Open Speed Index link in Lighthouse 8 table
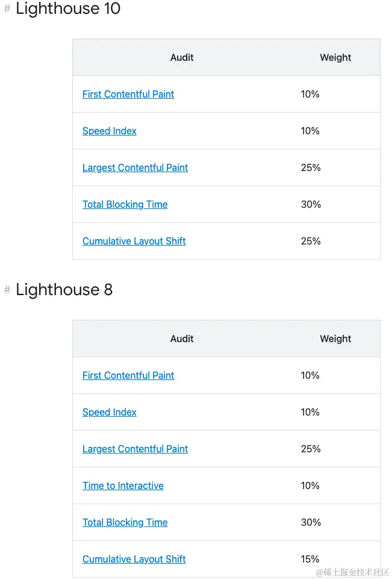392x580 pixels. (110, 412)
